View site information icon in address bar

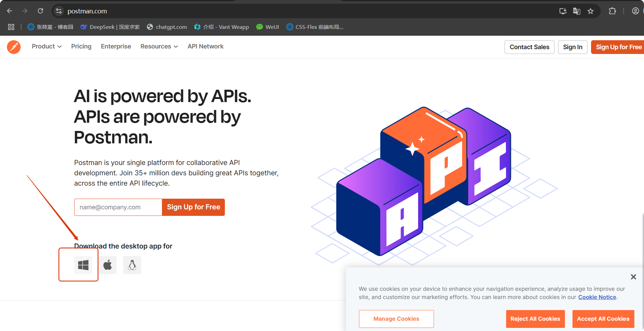[x=59, y=11]
